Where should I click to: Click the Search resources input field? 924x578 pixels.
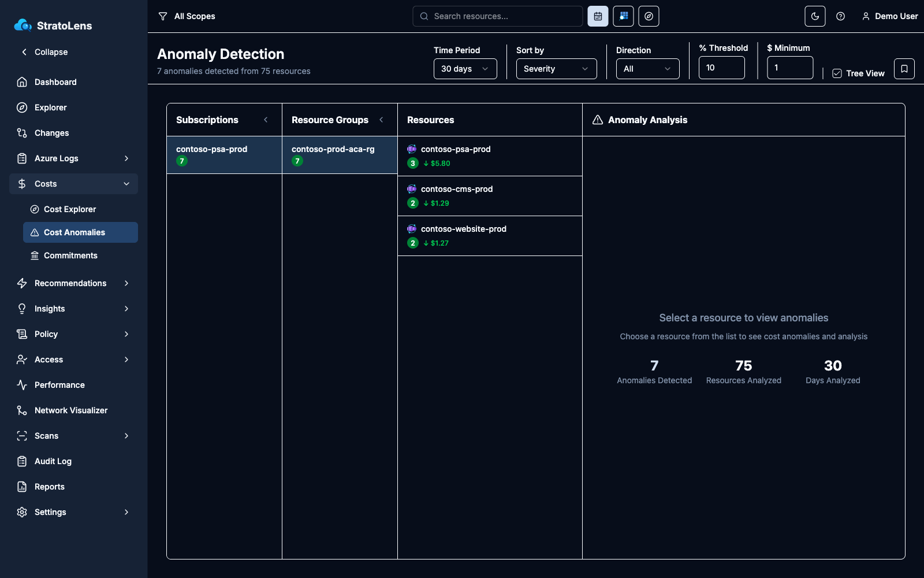pos(498,16)
